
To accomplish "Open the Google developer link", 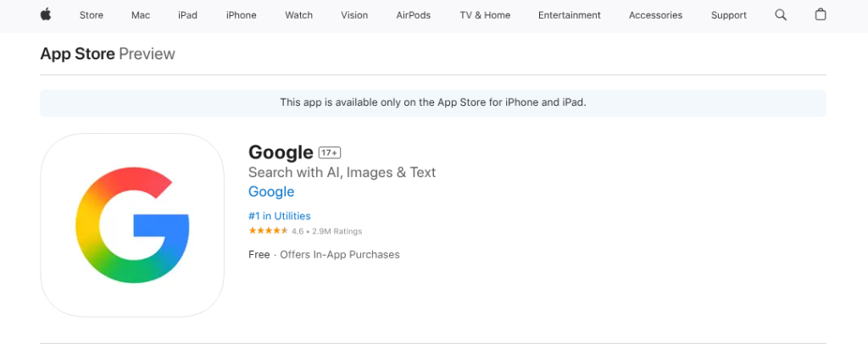I will (271, 191).
